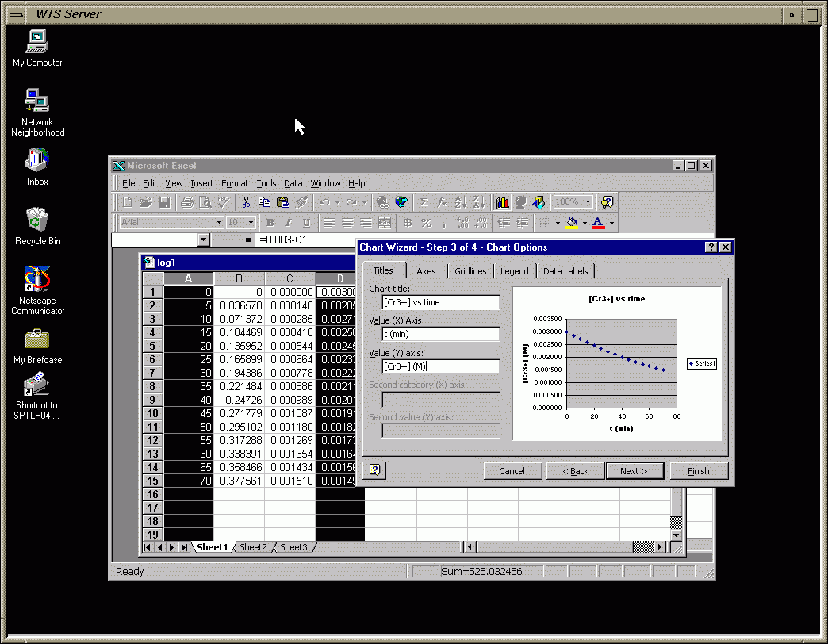Image resolution: width=828 pixels, height=644 pixels.
Task: Expand the Name Box dropdown arrow
Action: [204, 240]
